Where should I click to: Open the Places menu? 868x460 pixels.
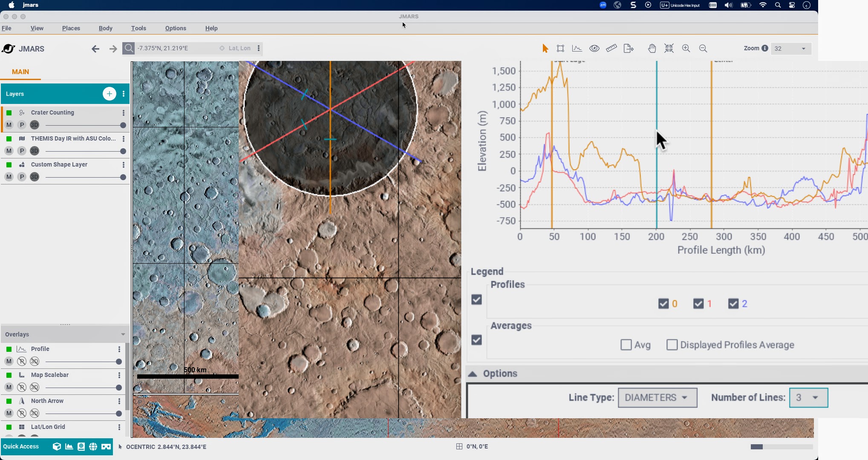point(71,28)
